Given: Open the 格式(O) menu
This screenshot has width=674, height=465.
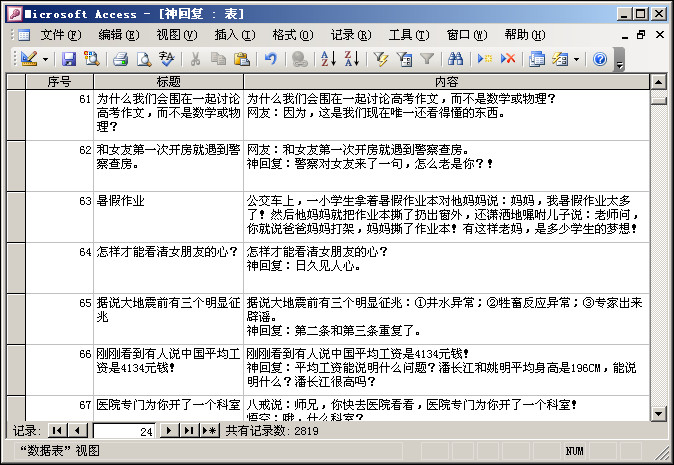Looking at the screenshot, I should click(293, 35).
